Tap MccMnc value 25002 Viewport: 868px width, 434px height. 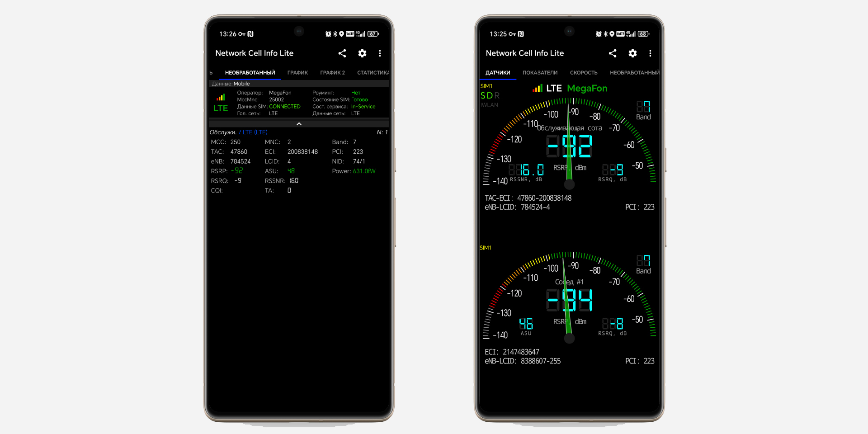(x=277, y=100)
